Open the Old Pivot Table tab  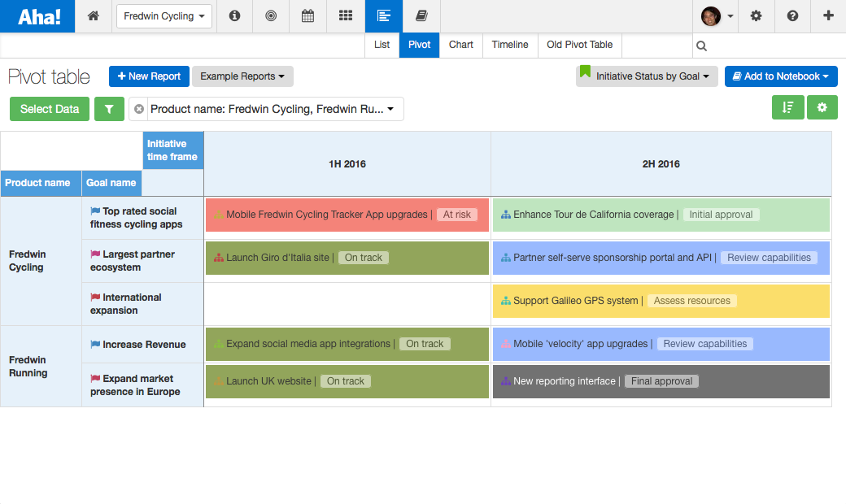click(578, 46)
